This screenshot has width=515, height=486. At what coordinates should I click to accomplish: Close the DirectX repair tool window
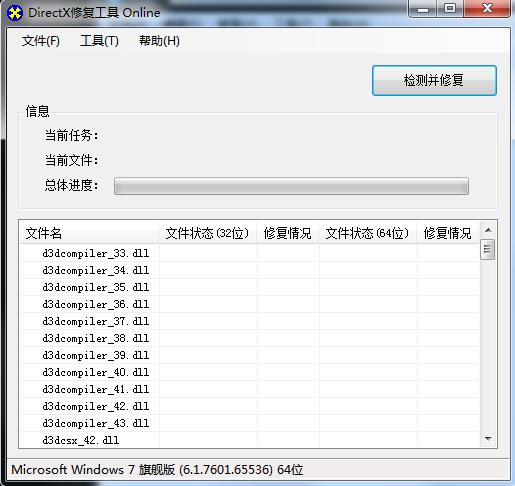487,8
